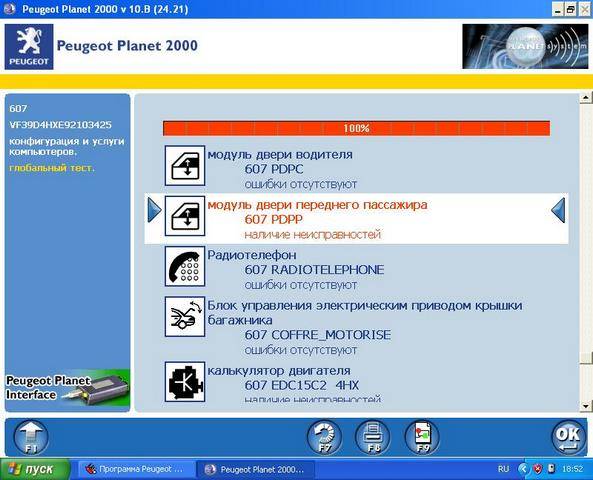Screen dimensions: 593x480
Task: Select the text 'модуль двери водителя'
Action: tap(280, 154)
